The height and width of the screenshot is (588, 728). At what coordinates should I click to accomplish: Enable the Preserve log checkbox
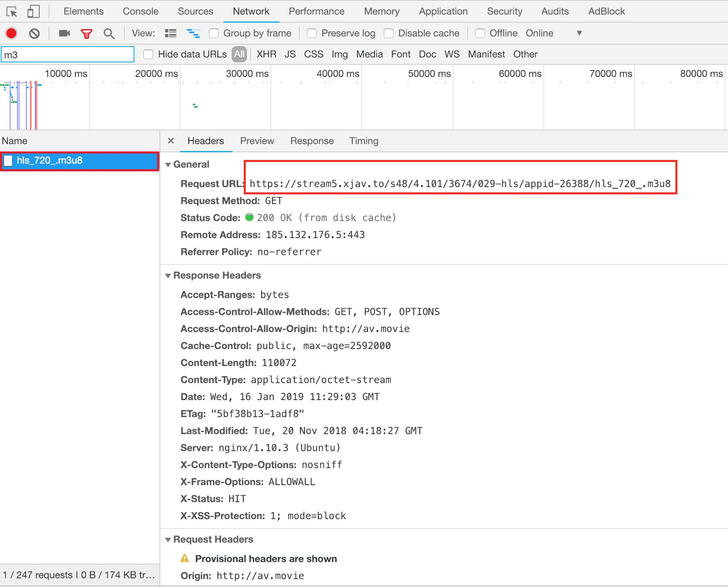312,33
